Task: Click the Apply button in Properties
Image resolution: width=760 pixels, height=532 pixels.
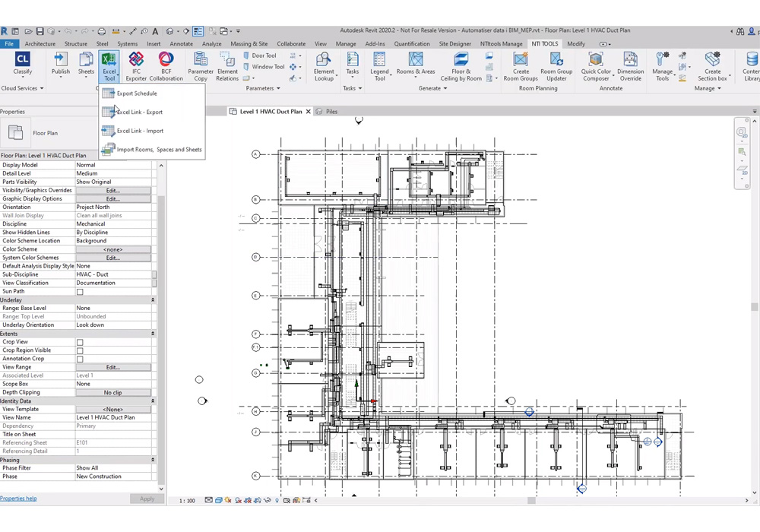Action: tap(147, 499)
